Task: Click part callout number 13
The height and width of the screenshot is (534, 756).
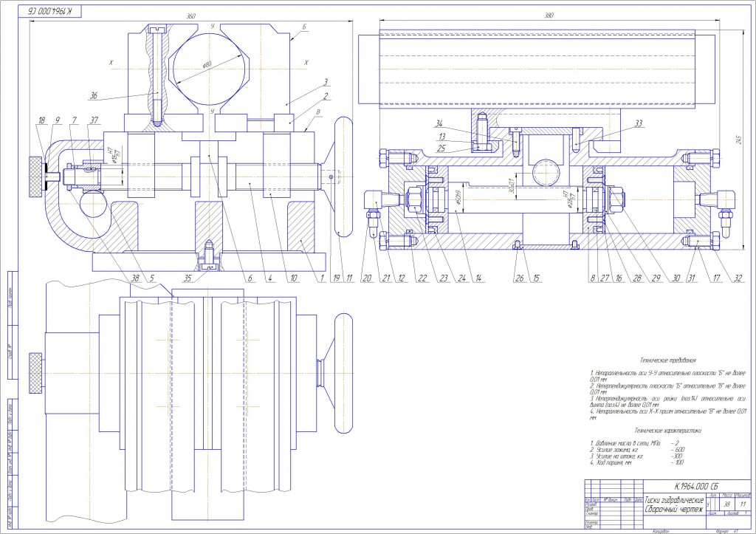Action: tap(441, 137)
